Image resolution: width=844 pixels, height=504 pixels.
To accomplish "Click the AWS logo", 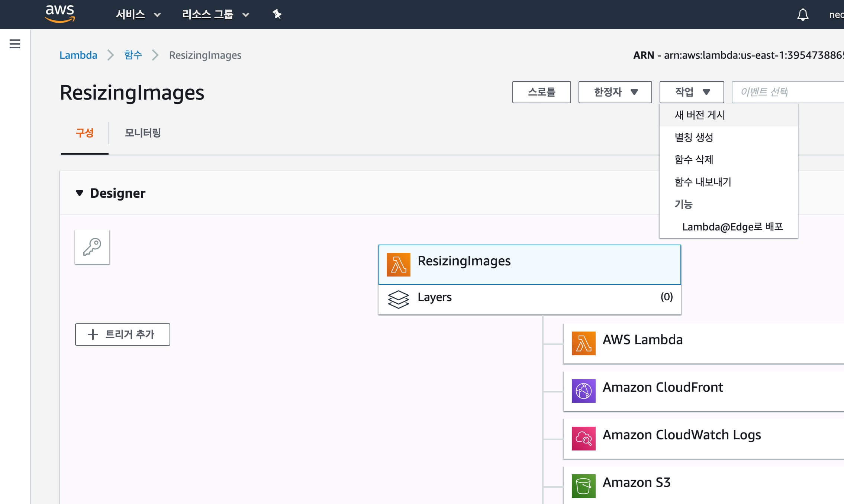I will 60,14.
